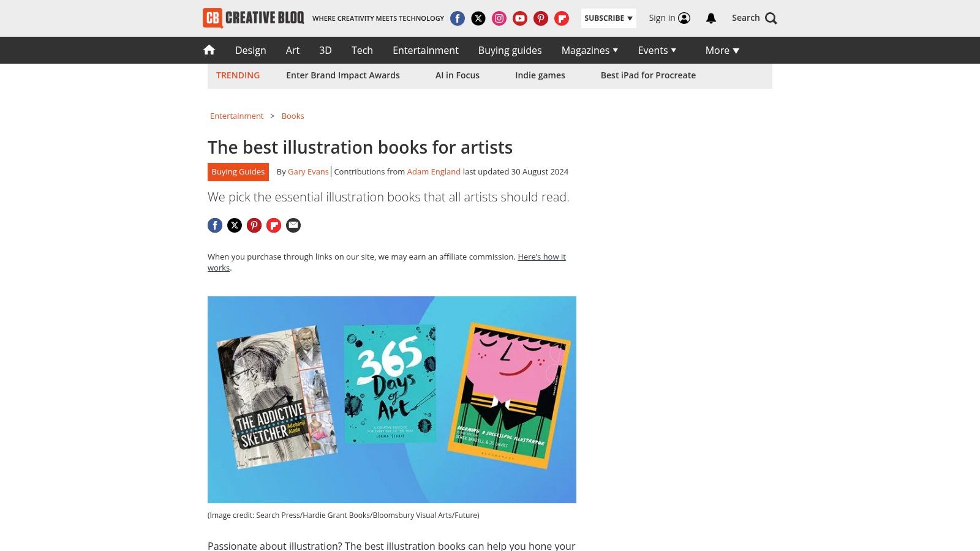Image resolution: width=980 pixels, height=551 pixels.
Task: Go to home via house icon
Action: coord(209,50)
